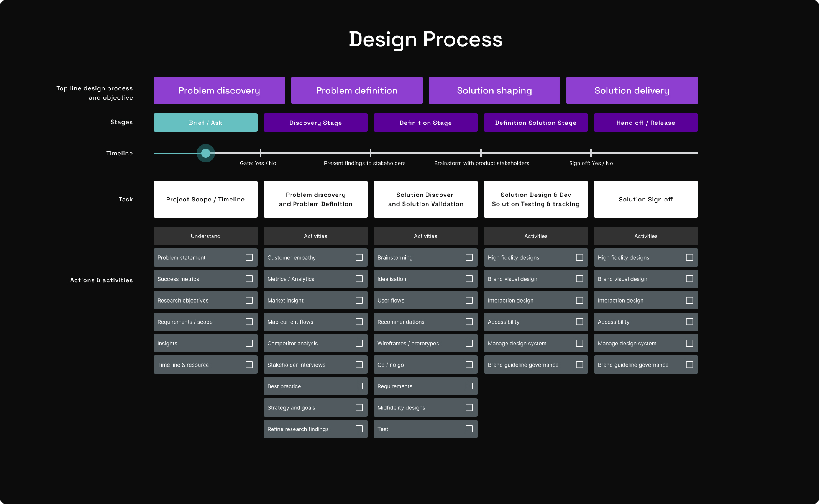
Task: Open the Solution shaping phase block
Action: click(494, 90)
